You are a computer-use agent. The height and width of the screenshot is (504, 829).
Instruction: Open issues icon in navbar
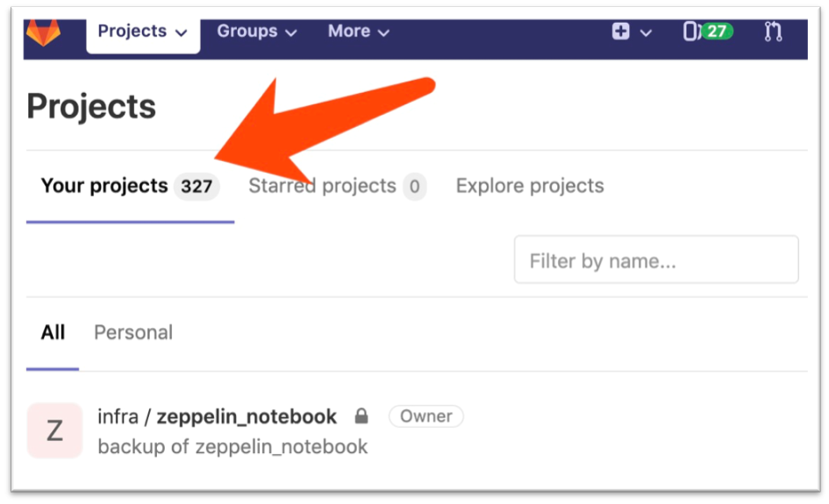coord(690,32)
